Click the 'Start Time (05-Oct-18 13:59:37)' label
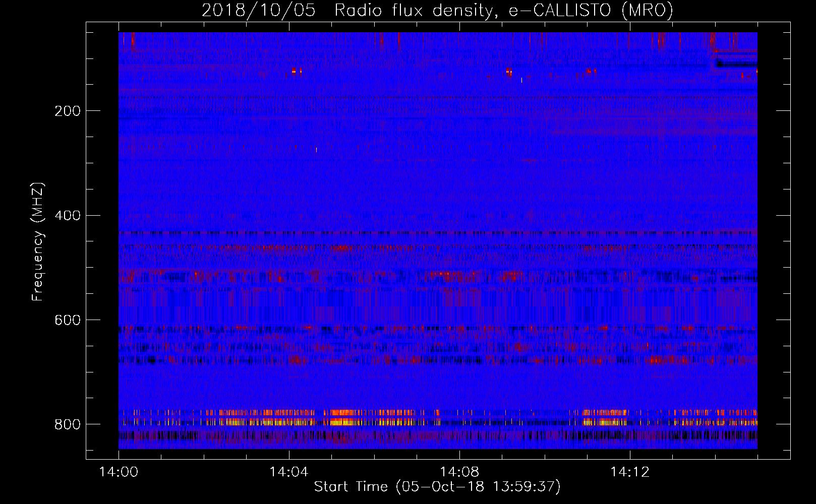 437,487
